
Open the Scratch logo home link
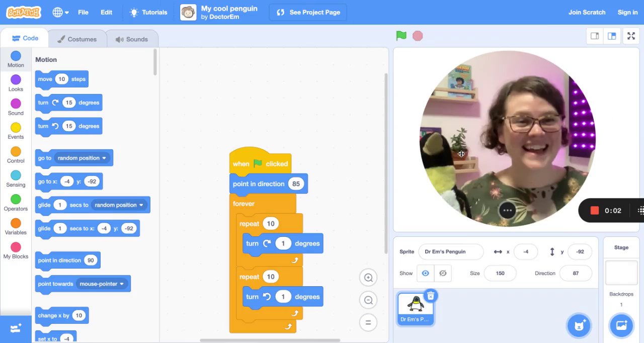click(x=24, y=12)
